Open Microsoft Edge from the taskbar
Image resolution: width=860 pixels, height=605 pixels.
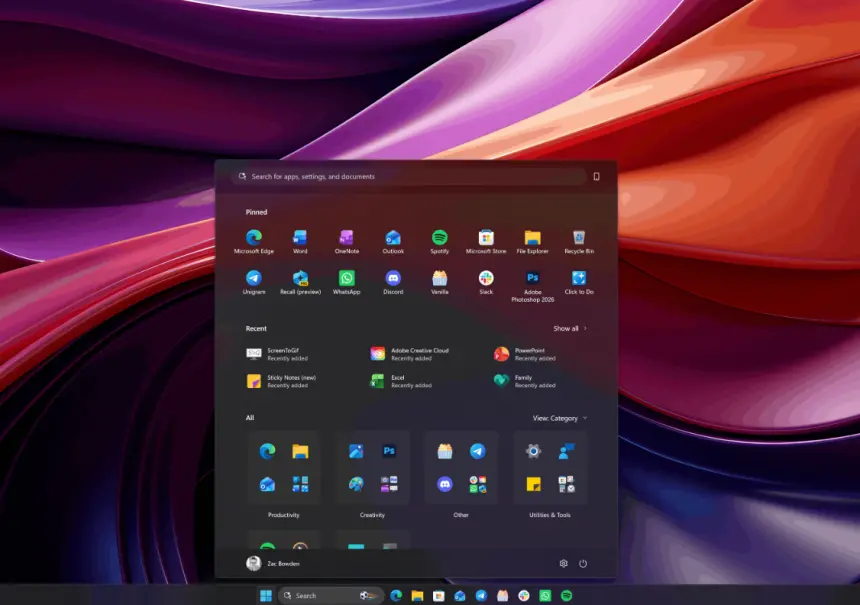pos(396,596)
